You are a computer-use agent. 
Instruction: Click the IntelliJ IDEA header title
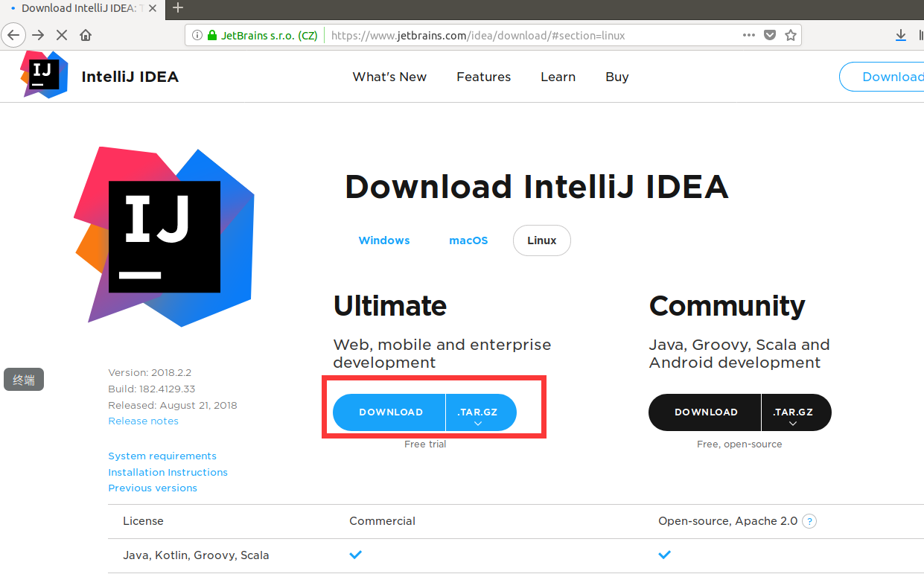(130, 77)
